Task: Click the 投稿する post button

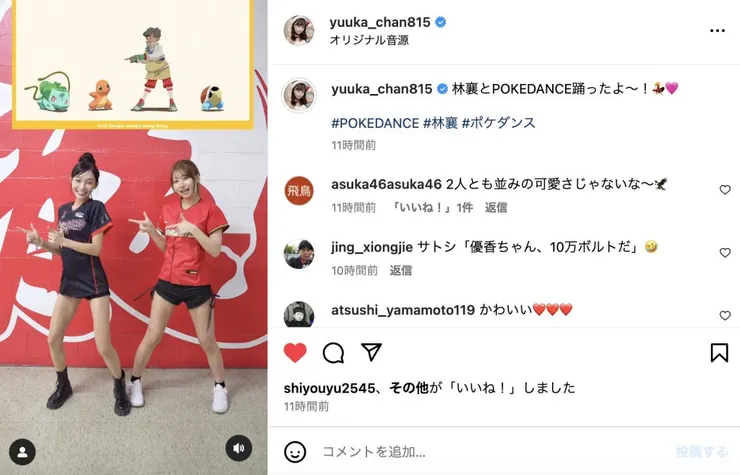Action: point(701,452)
